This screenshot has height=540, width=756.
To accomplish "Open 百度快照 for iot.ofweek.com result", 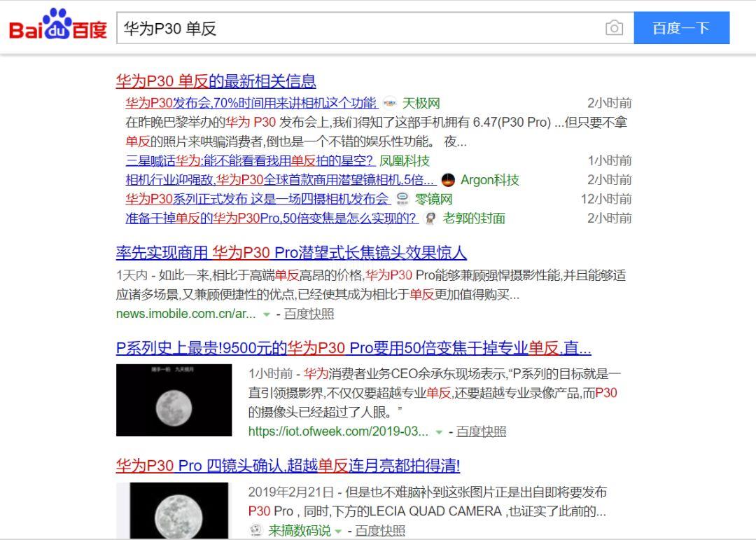I will tap(481, 431).
